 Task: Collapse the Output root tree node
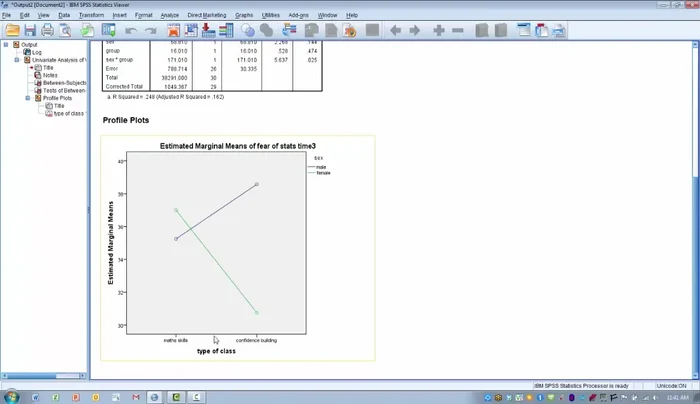coord(6,45)
